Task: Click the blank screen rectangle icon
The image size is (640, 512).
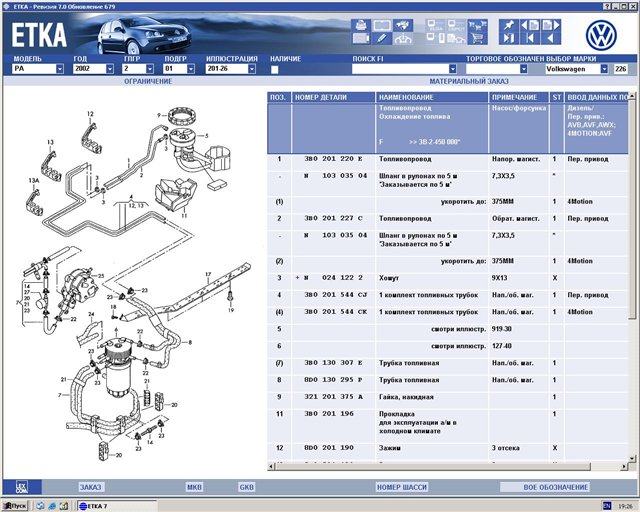Action: 382,25
